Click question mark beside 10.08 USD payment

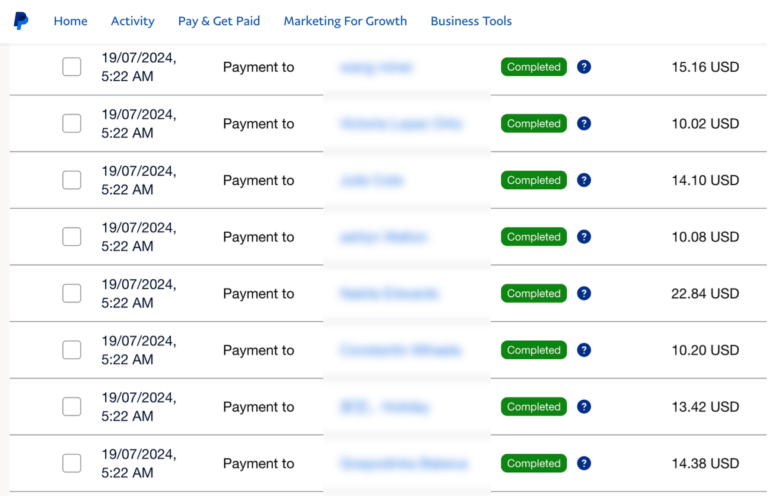click(584, 237)
